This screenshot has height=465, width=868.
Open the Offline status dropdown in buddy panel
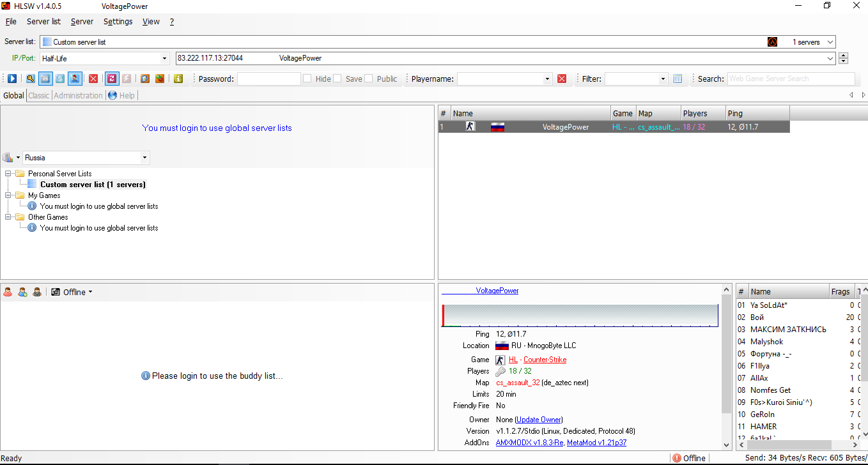(90, 292)
